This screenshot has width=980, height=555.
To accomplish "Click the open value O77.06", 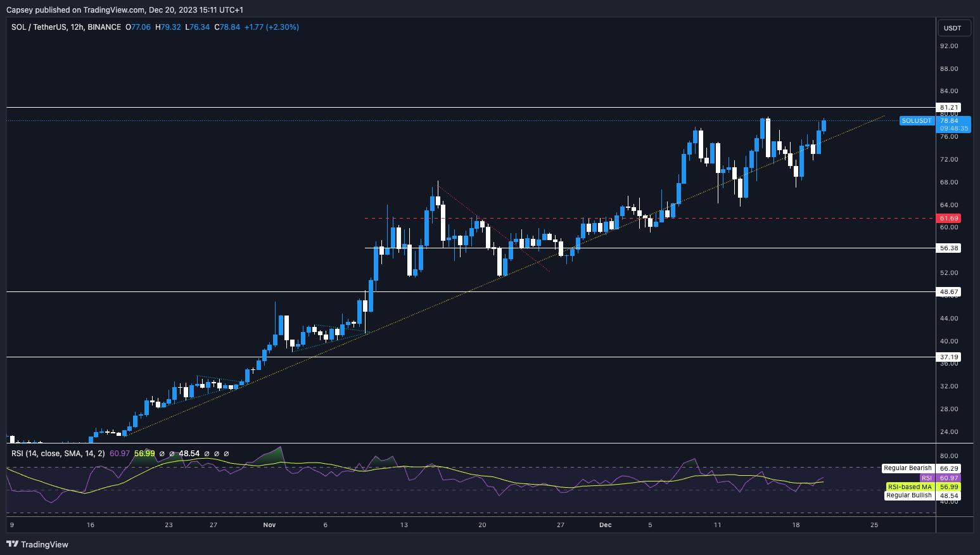I will pos(138,27).
